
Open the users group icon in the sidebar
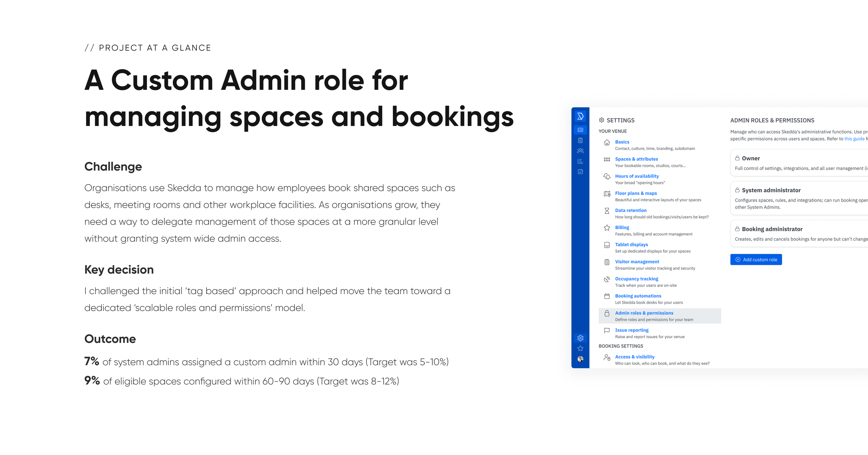click(580, 151)
